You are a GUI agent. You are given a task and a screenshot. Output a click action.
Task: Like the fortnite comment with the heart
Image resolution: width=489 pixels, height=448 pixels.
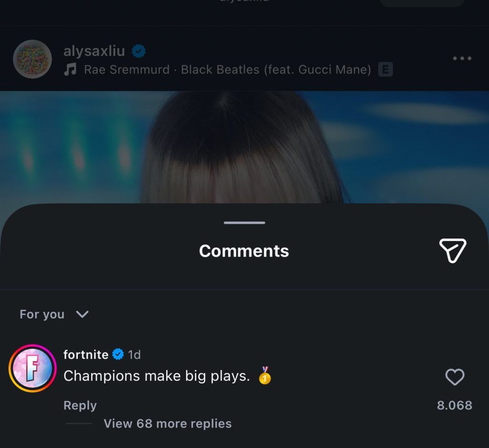pos(455,377)
